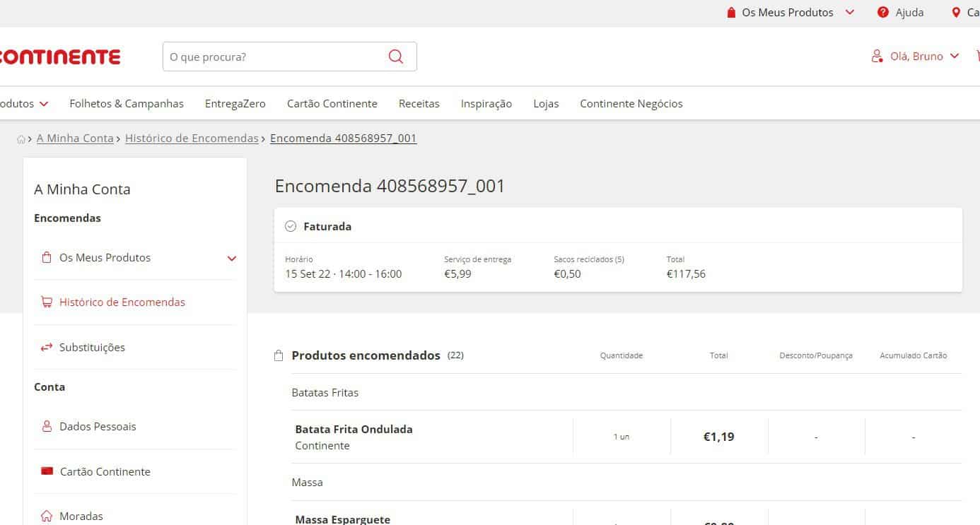The width and height of the screenshot is (980, 525).
Task: Click the person icon beside Dados Pessoais
Action: 47,427
